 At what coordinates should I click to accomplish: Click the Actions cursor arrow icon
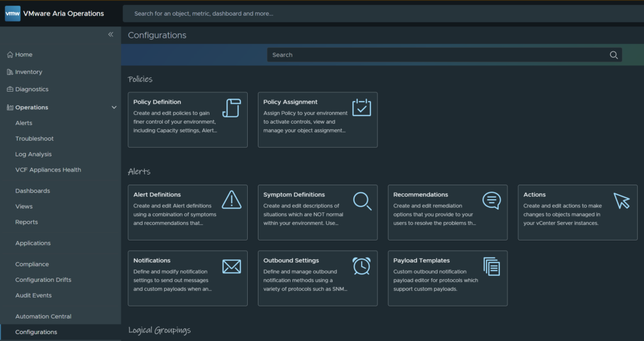click(x=621, y=201)
